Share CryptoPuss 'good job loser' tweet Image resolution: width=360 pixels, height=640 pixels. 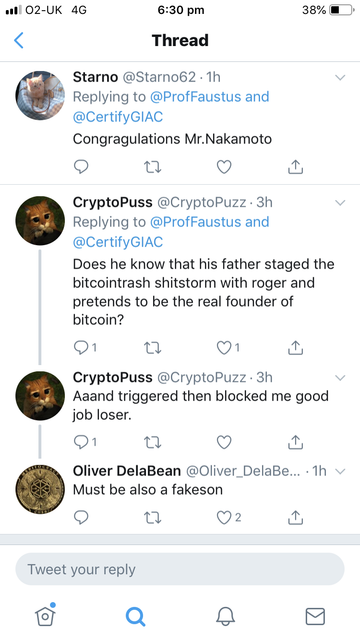(x=295, y=442)
